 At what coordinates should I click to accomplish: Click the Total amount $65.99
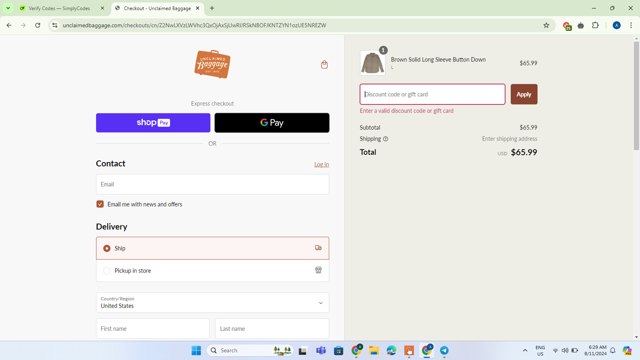tap(524, 152)
